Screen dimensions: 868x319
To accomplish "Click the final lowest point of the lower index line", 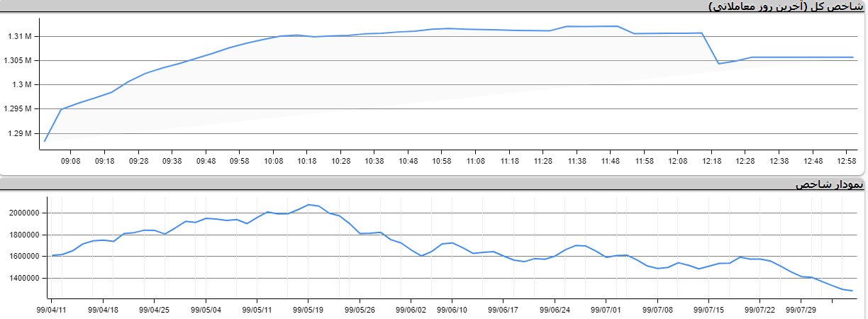I will pyautogui.click(x=852, y=291).
